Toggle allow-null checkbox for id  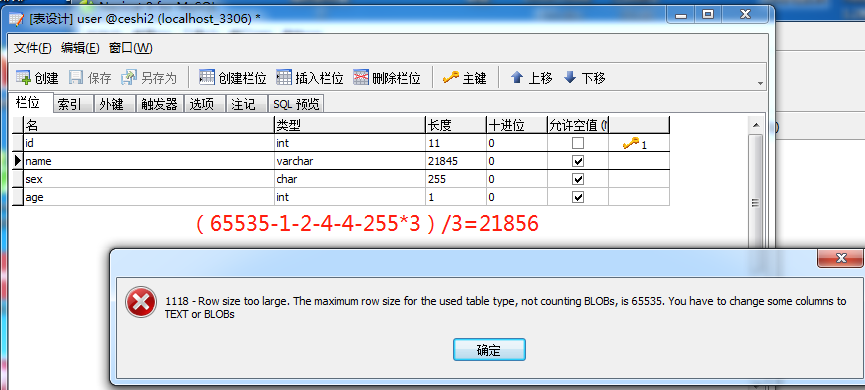pos(578,143)
